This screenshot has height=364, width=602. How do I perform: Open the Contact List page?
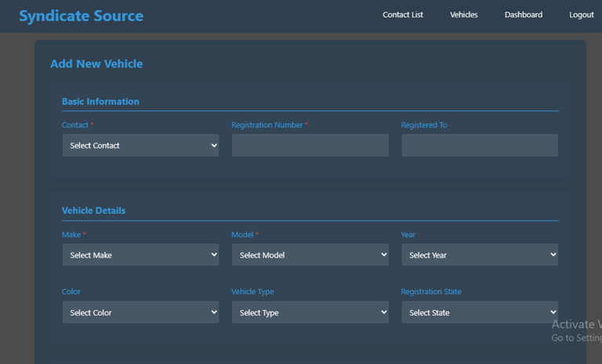402,15
